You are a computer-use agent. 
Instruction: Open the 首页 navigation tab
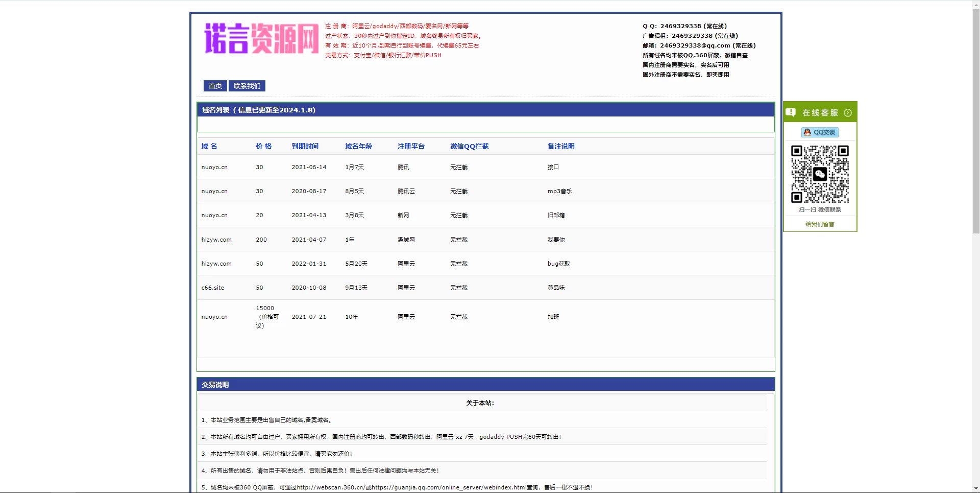coord(215,86)
